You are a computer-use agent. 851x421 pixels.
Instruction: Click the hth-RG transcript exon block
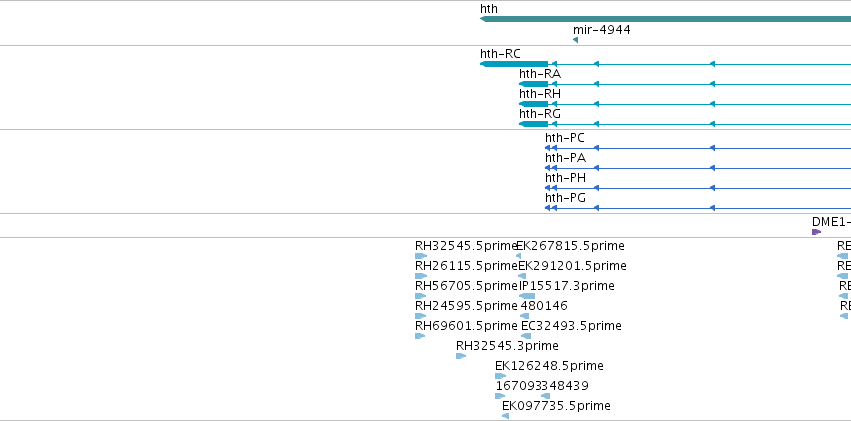tap(534, 124)
